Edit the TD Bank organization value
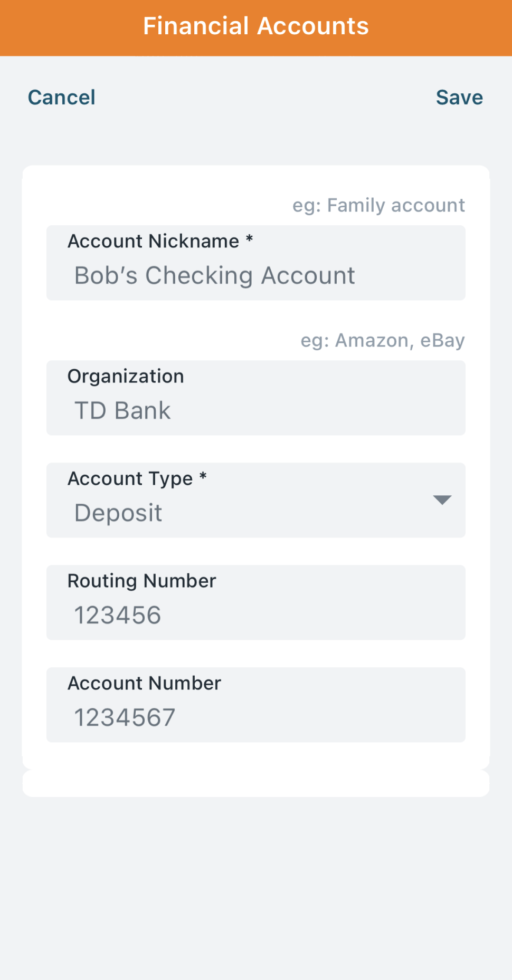 point(122,411)
